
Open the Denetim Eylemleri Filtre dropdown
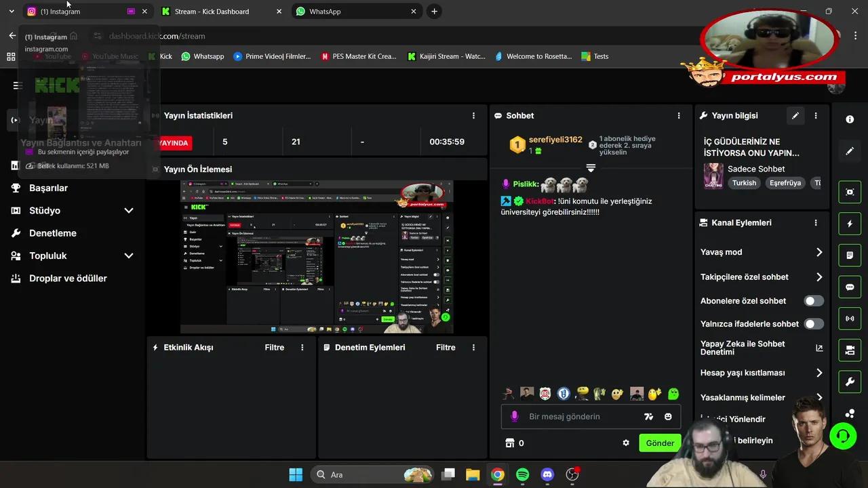click(x=446, y=348)
